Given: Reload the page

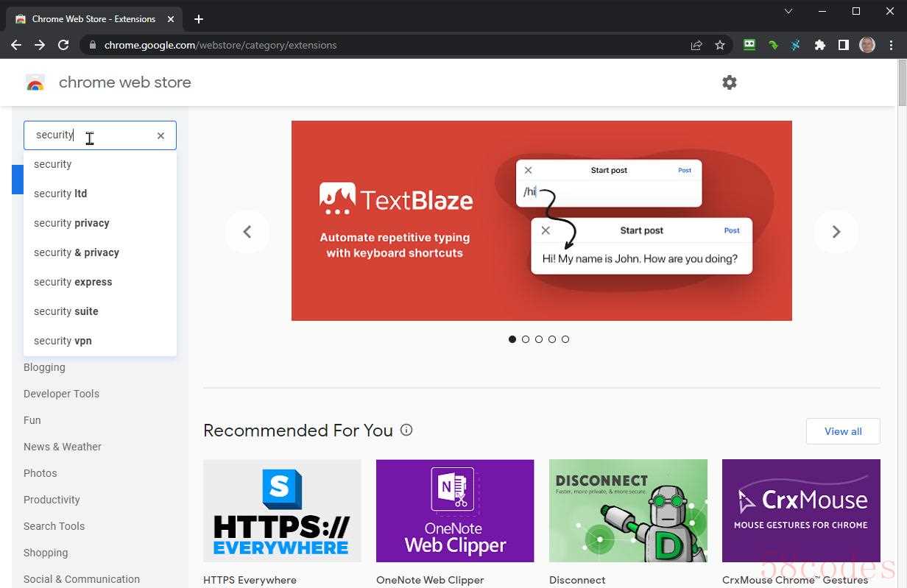Looking at the screenshot, I should coord(63,45).
